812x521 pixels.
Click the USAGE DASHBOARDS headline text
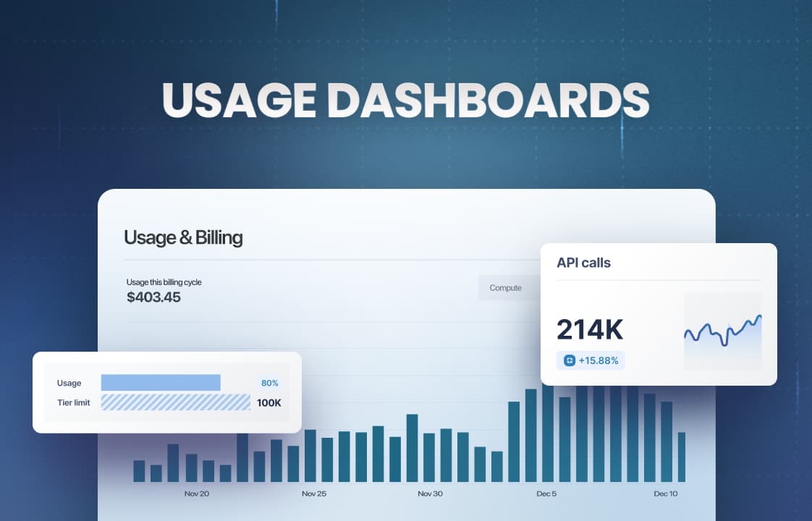click(406, 100)
